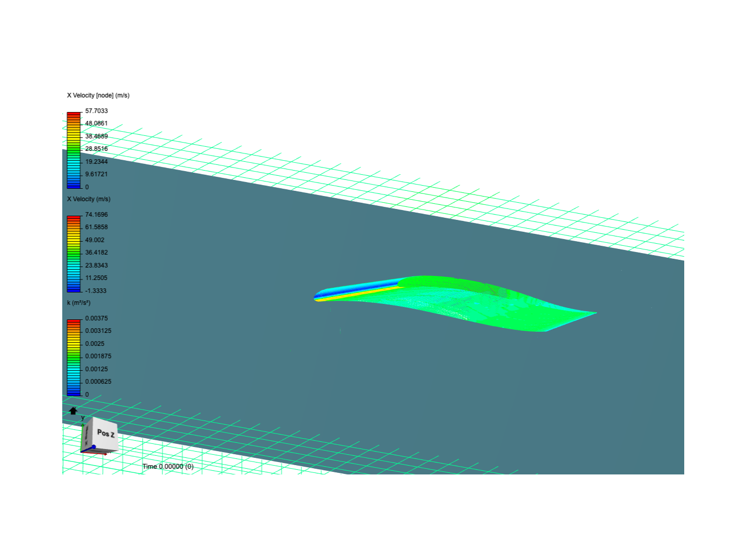The image size is (747, 560).
Task: Click the X Velocity [node] legend title
Action: tap(98, 95)
